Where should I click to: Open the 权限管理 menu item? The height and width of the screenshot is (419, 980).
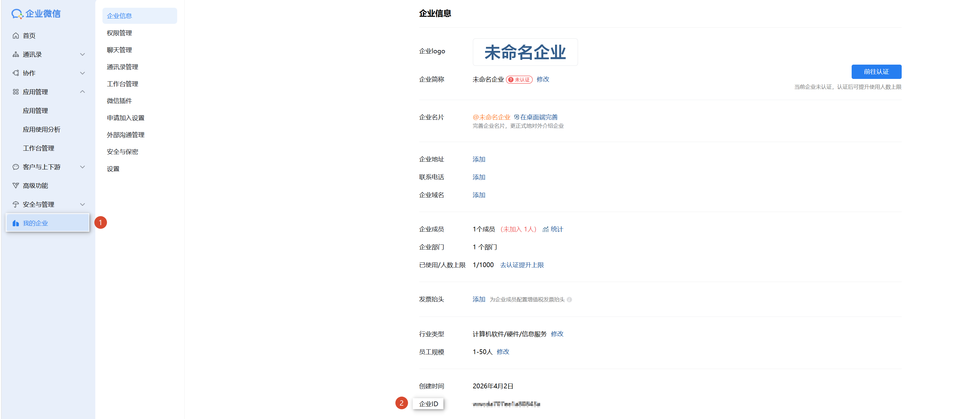[x=119, y=33]
